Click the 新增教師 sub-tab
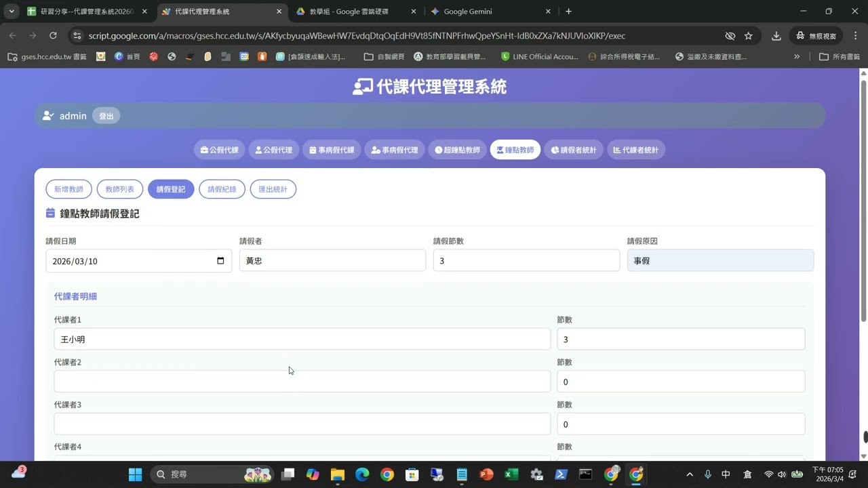This screenshot has height=488, width=868. [x=68, y=189]
